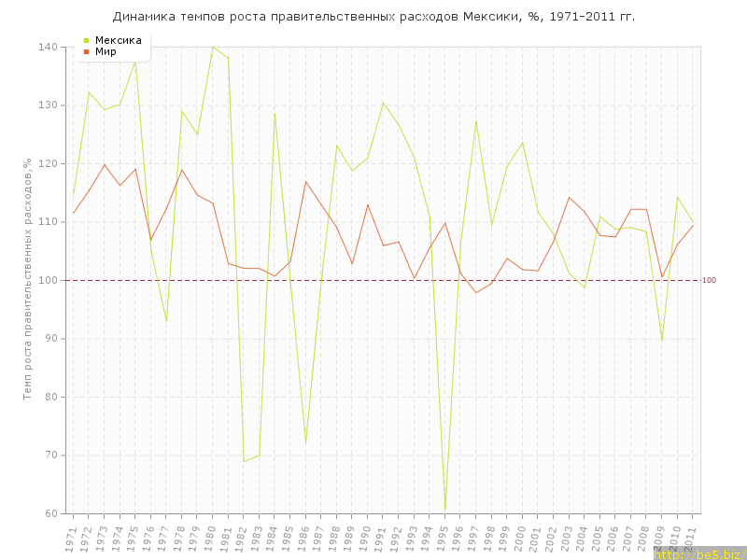This screenshot has width=747, height=560.
Task: Click the Mexico line peak at 1980
Action: click(x=213, y=47)
